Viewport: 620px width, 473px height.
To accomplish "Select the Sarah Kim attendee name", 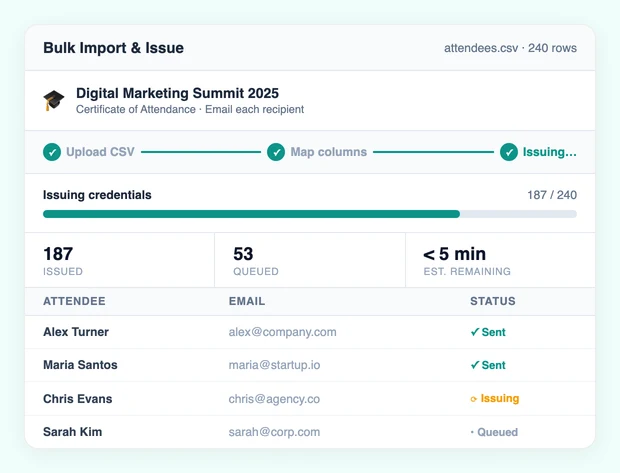I will [72, 432].
